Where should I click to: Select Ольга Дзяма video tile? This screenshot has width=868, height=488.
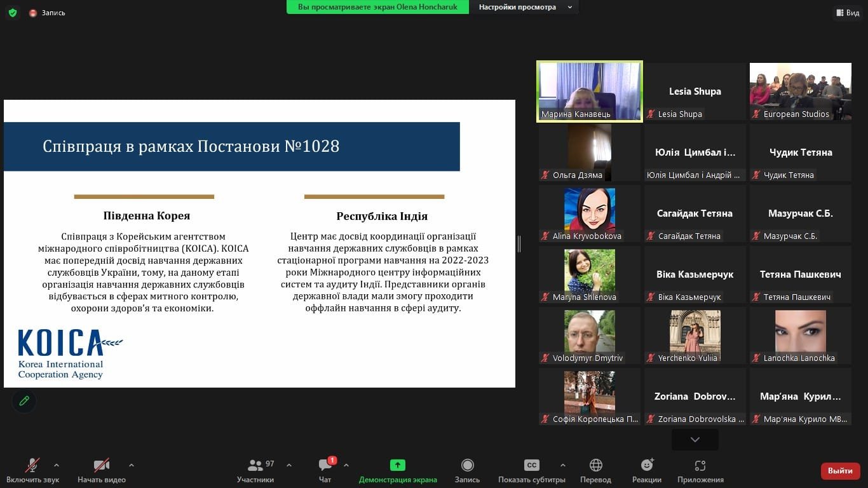click(x=590, y=152)
